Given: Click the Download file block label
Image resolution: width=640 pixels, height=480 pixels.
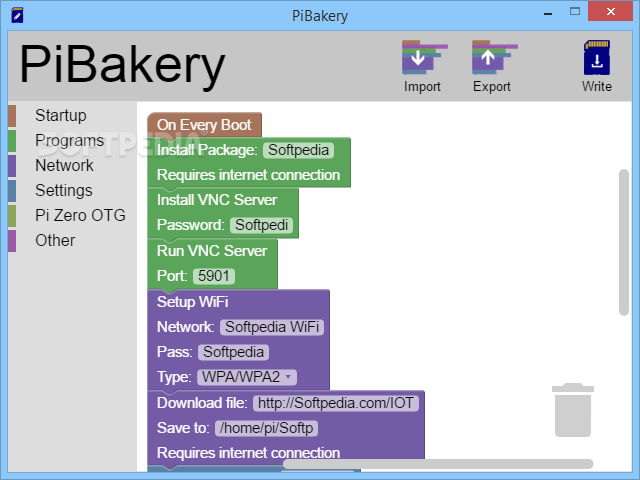Looking at the screenshot, I should [x=202, y=403].
